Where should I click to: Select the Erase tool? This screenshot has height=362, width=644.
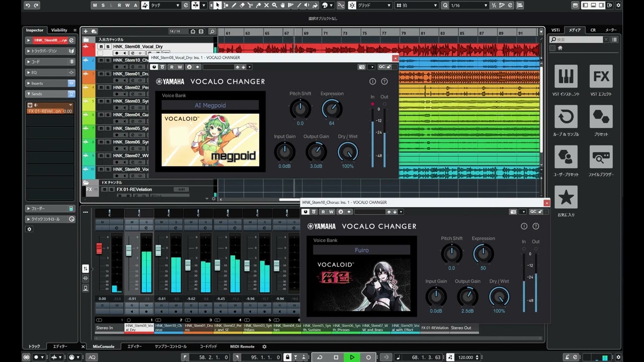click(x=242, y=5)
